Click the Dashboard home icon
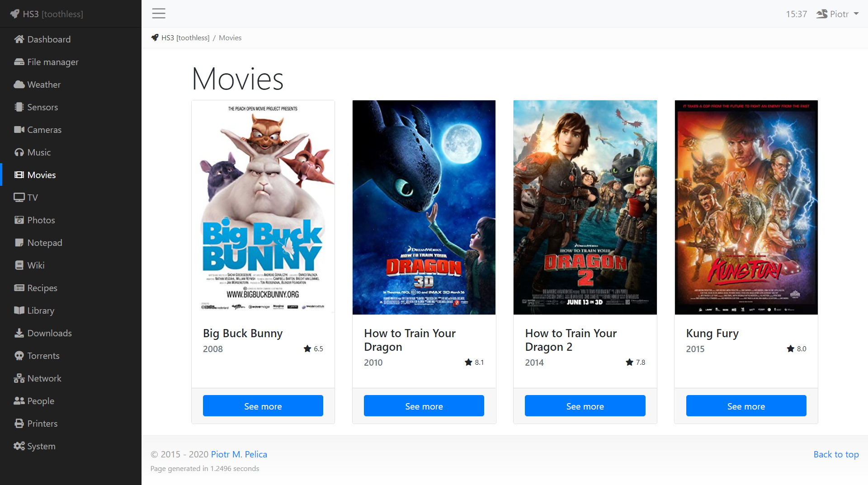The height and width of the screenshot is (485, 868). pos(19,39)
